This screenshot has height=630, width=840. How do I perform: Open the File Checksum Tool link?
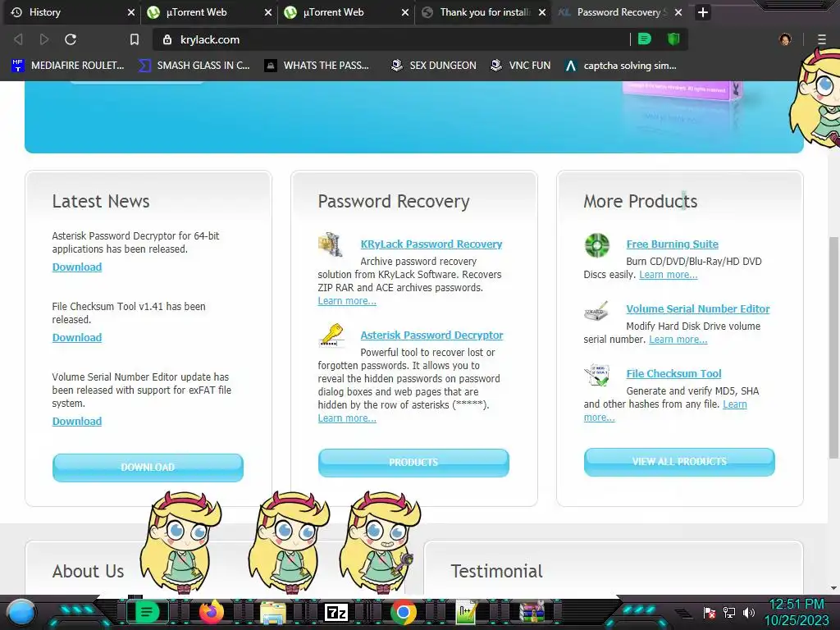(674, 374)
